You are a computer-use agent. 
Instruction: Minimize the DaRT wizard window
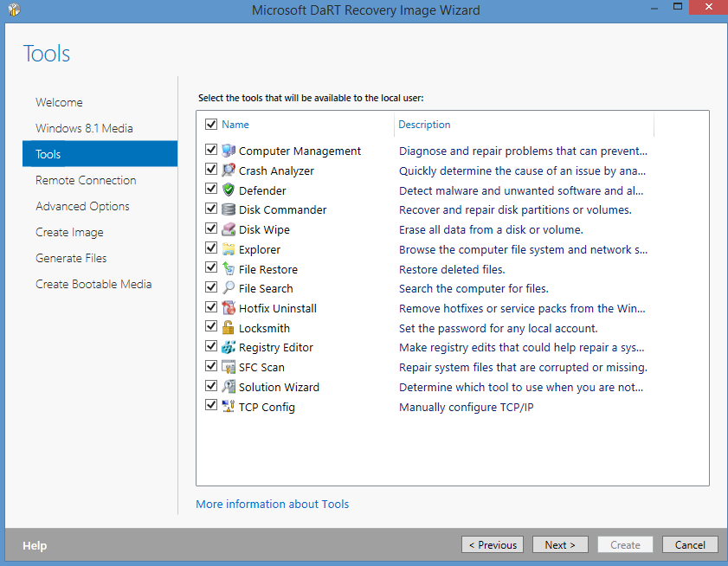click(654, 8)
